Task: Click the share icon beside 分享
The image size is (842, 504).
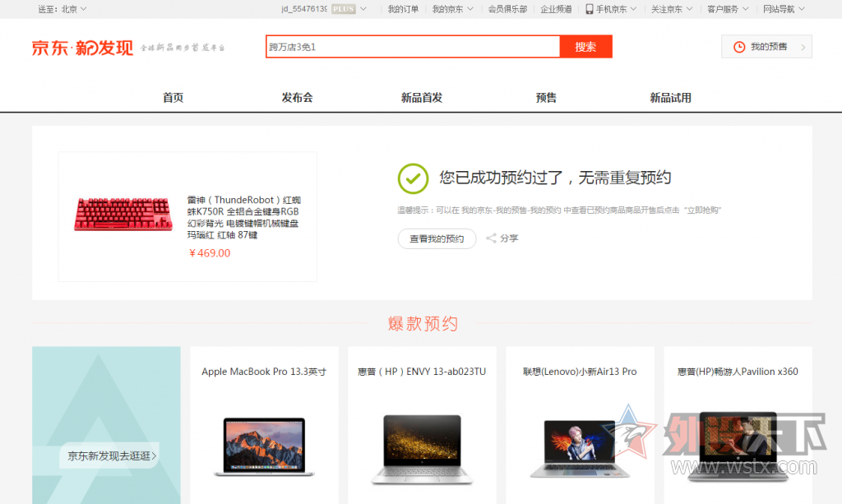Action: 491,238
